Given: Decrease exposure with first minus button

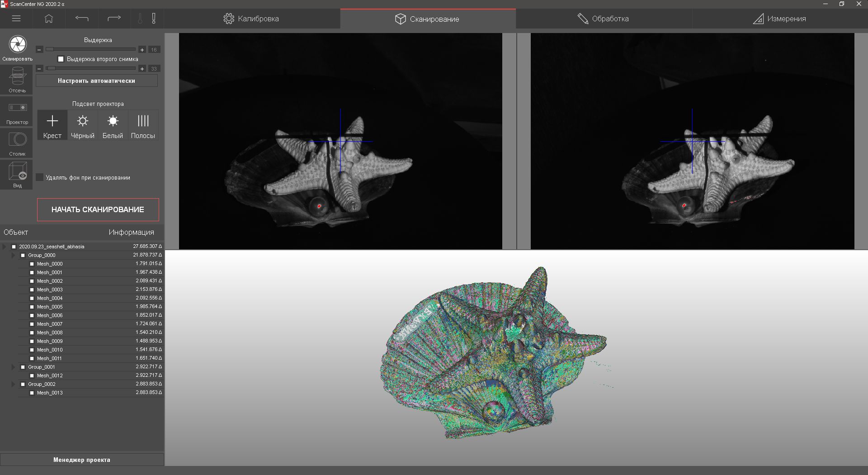Looking at the screenshot, I should click(x=40, y=50).
